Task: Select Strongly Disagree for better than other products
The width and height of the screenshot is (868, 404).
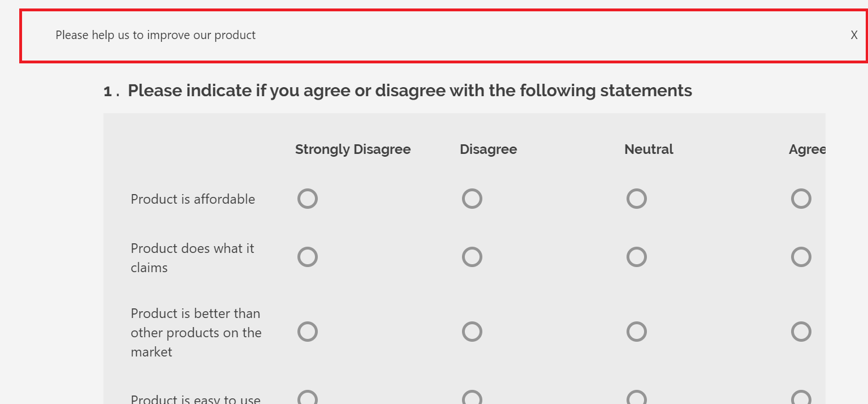Action: (x=307, y=332)
